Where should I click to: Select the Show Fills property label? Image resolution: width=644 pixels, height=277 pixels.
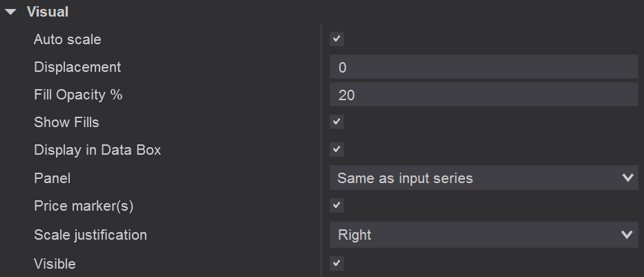[x=66, y=122]
